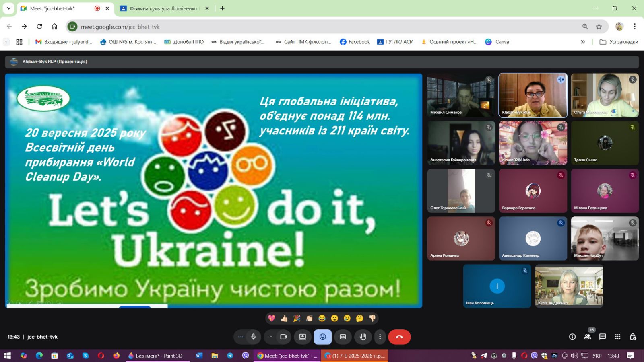Viewport: 644px width, 362px height.
Task: Open more options three-dot menu
Action: [x=380, y=337]
